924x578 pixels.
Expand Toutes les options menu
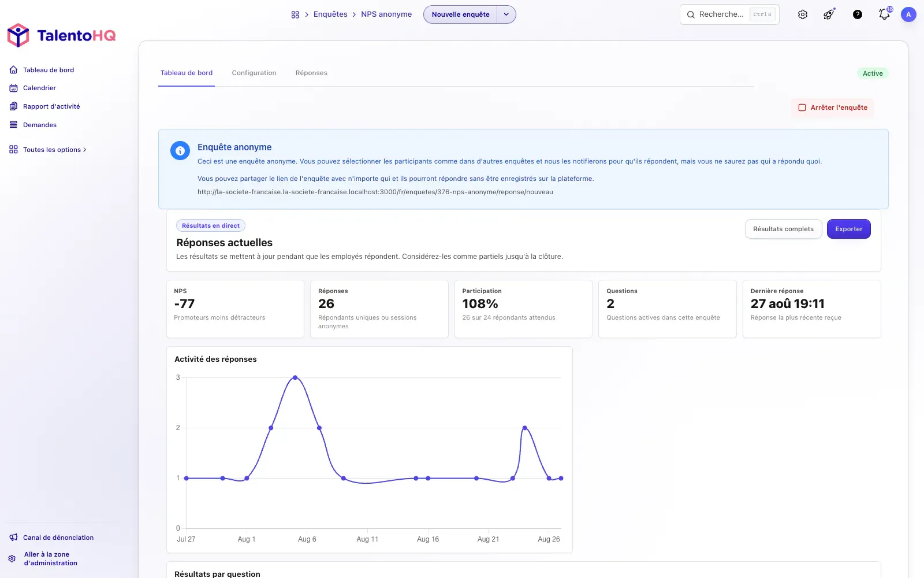pos(55,150)
